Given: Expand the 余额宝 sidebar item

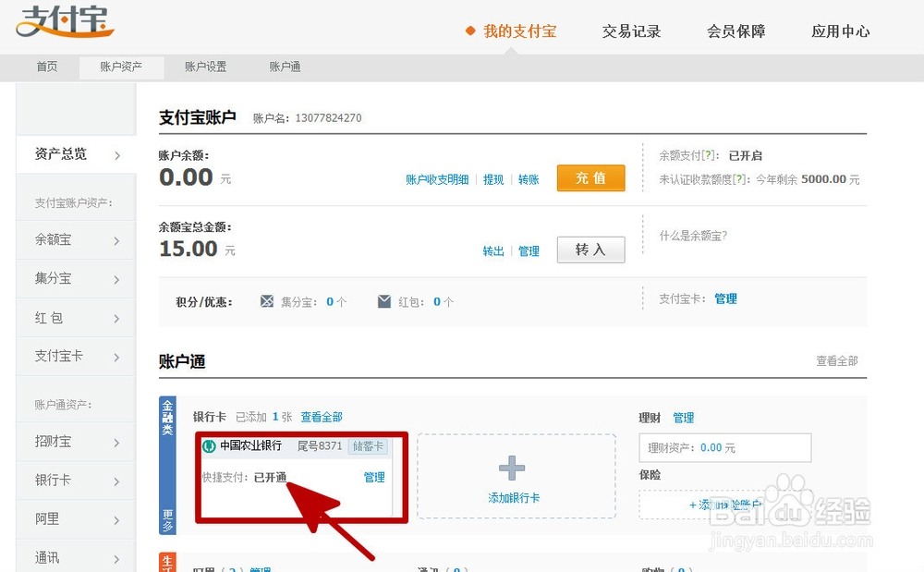Looking at the screenshot, I should click(76, 239).
